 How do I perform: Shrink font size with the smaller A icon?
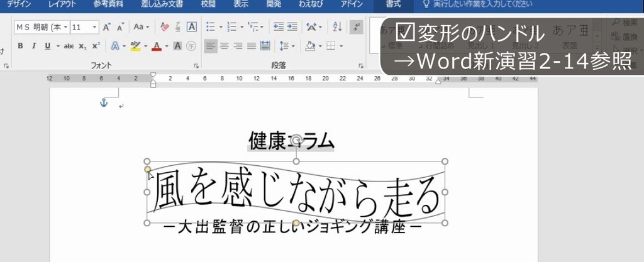point(120,28)
